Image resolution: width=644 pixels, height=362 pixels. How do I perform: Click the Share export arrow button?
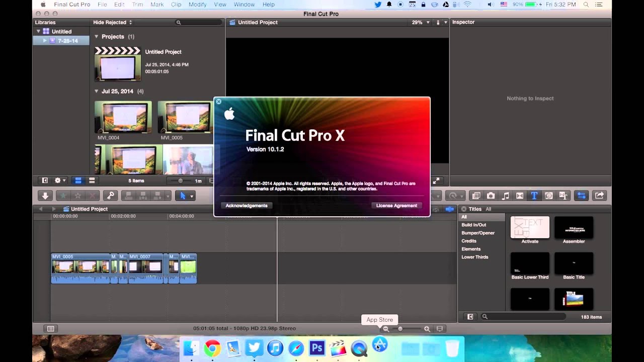coord(599,196)
